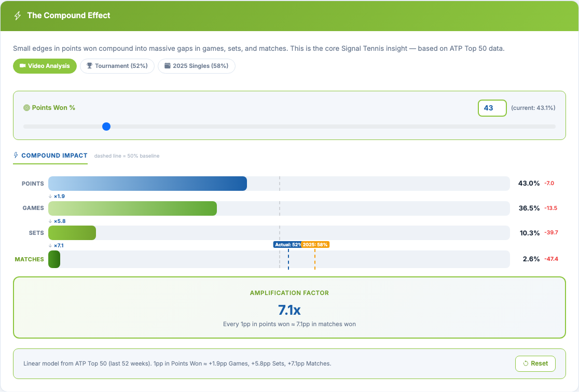Click the dark green Matches bar
The width and height of the screenshot is (579, 392).
[x=54, y=259]
